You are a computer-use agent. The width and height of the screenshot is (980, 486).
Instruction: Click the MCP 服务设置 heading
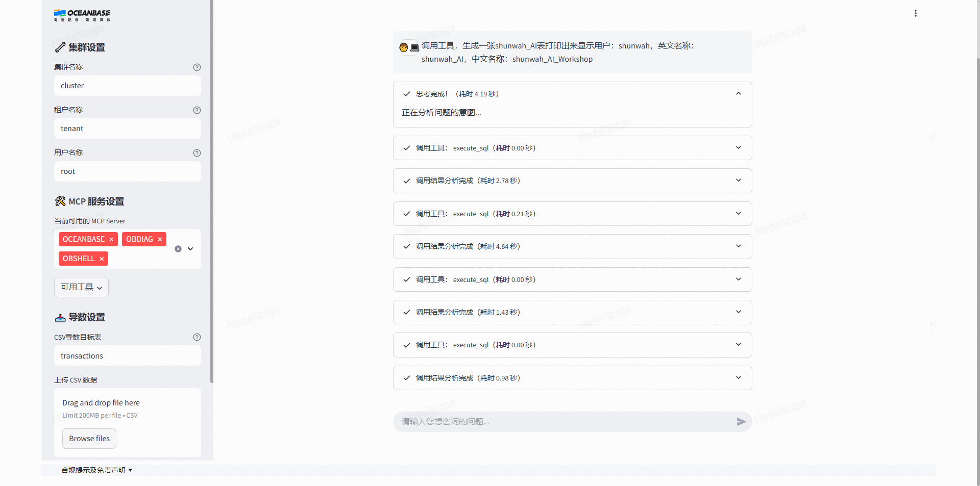[89, 201]
